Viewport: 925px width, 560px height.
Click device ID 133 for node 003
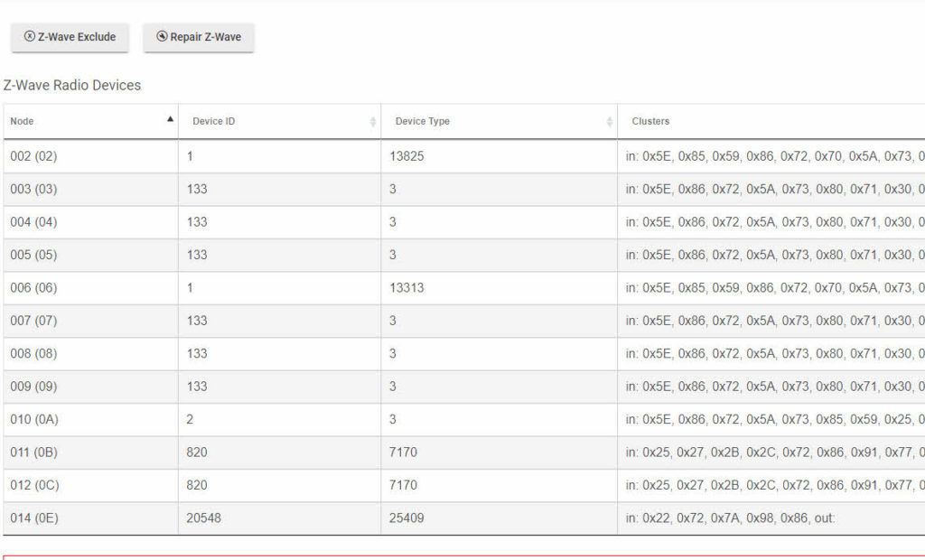196,190
